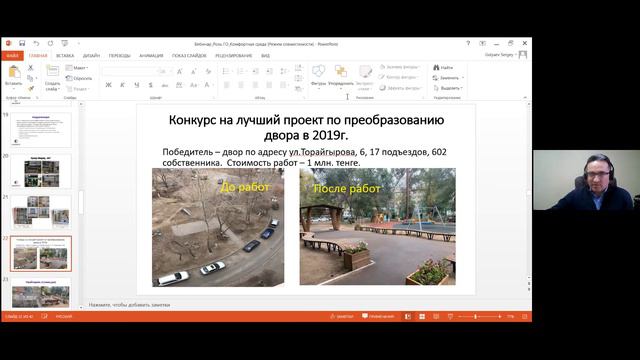Toggle numbered list
640x360 pixels.
[x=241, y=71]
